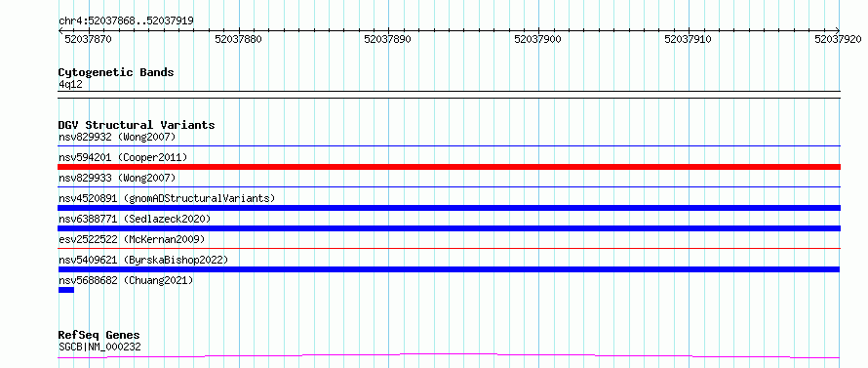Image resolution: width=868 pixels, height=368 pixels.
Task: Open variant nsv4520891 (gnomADStructuralVariants)
Action: (x=167, y=198)
